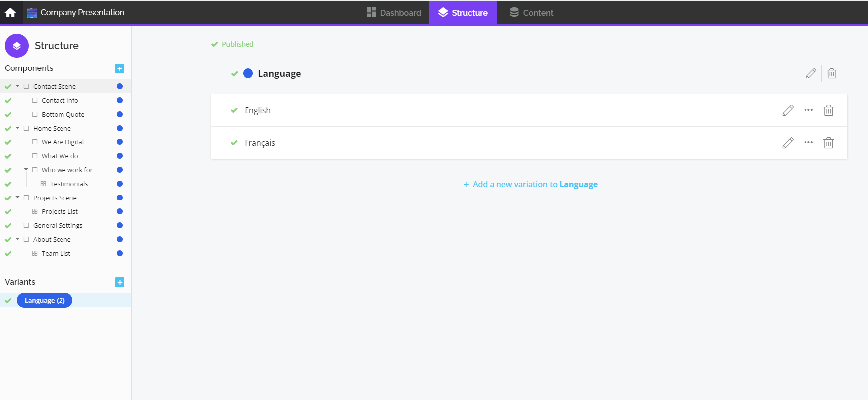Select Contact Scene component
This screenshot has height=400, width=868.
coord(55,86)
